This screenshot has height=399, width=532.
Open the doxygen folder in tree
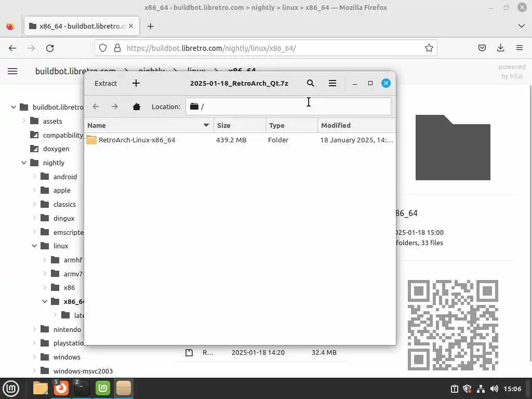click(x=49, y=149)
